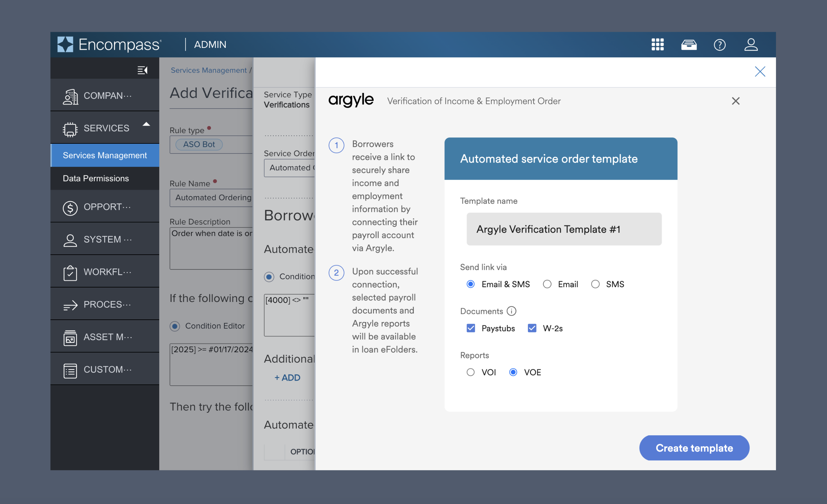Expand SYSTEM sidebar section

[105, 239]
